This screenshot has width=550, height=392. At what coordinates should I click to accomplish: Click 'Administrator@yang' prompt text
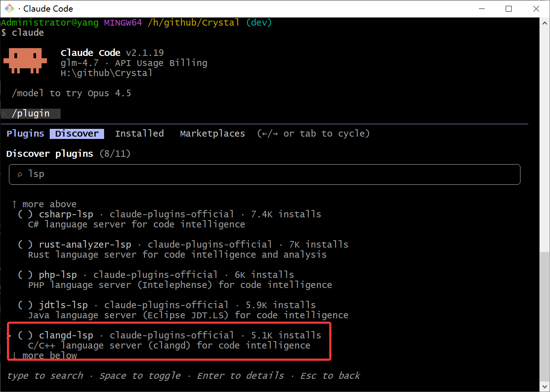(x=50, y=23)
